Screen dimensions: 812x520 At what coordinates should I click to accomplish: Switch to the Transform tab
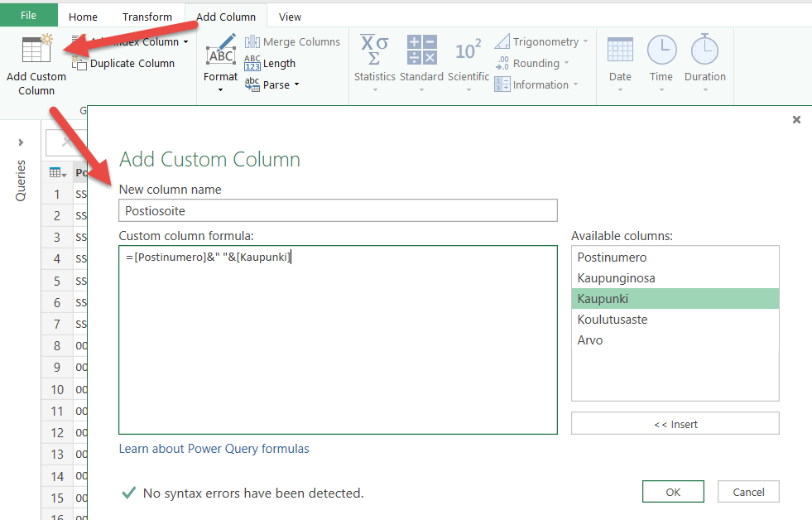(147, 17)
